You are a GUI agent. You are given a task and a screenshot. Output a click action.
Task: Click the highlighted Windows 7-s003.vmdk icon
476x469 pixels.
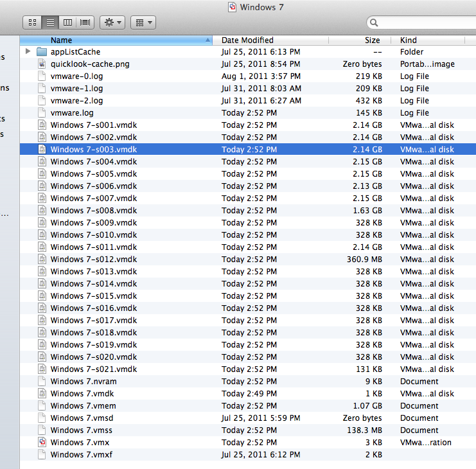tap(42, 149)
